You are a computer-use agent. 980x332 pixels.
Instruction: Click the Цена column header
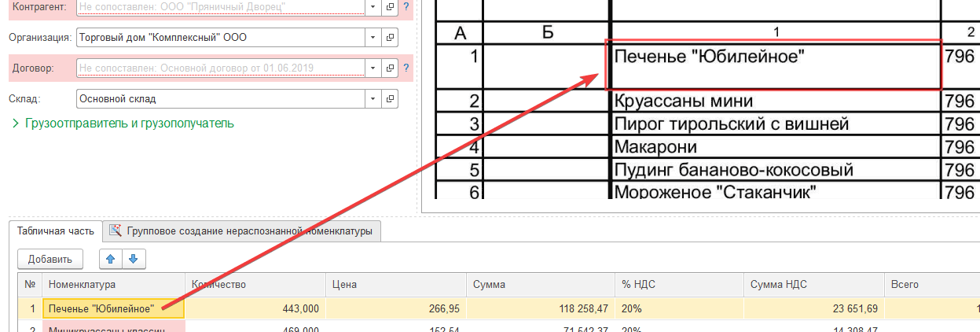(x=396, y=284)
